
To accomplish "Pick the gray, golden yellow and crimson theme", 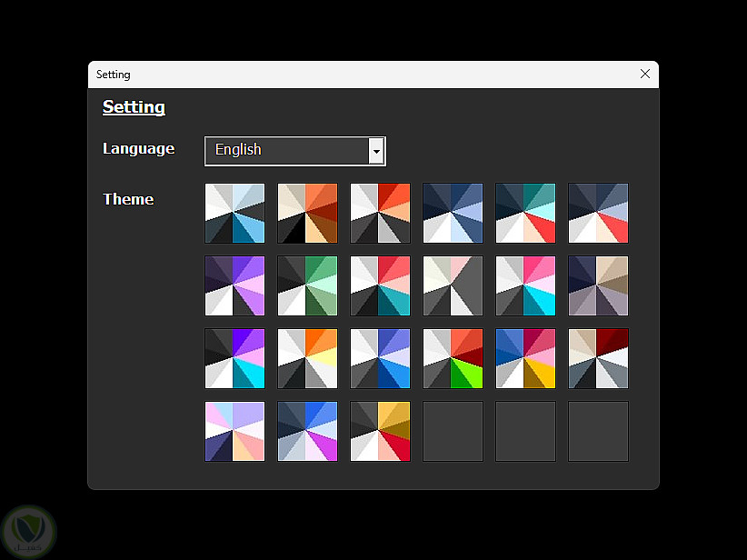I will 380,431.
